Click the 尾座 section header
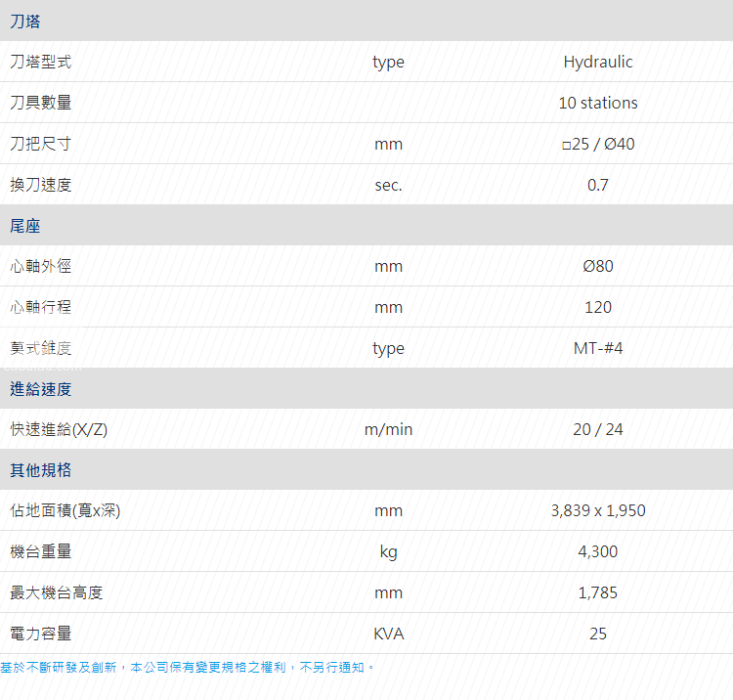 pyautogui.click(x=25, y=226)
